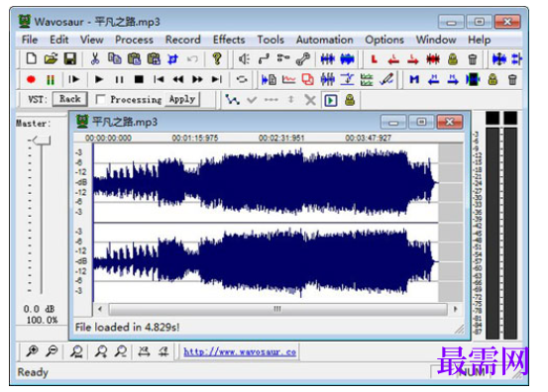Open the Effects menu

pos(229,40)
